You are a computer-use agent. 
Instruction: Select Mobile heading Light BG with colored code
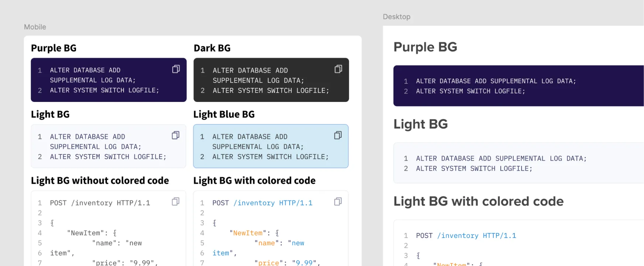point(255,181)
